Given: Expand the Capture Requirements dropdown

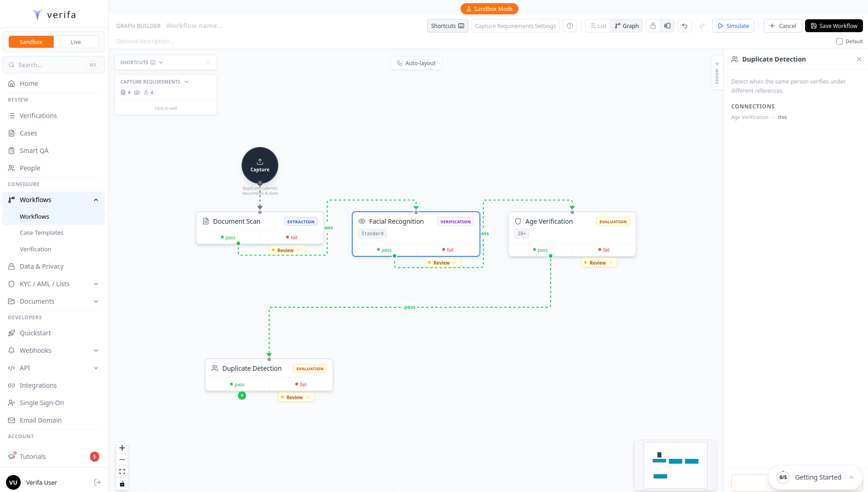Looking at the screenshot, I should pyautogui.click(x=186, y=81).
